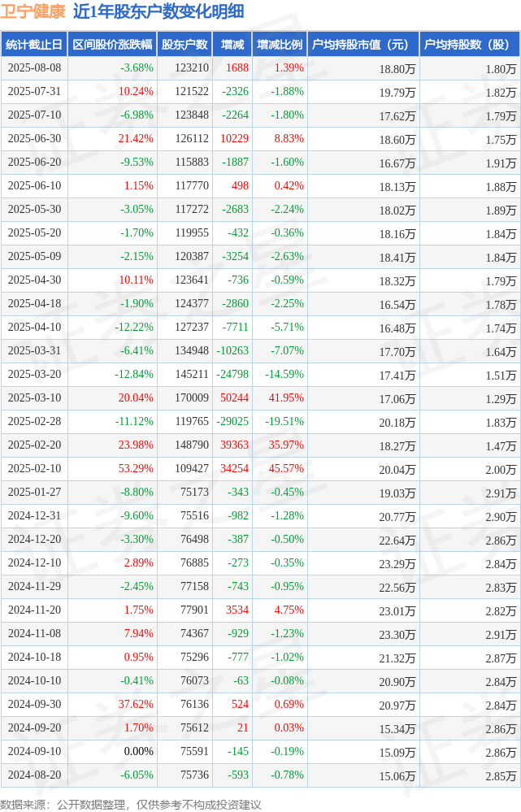Click the change ratio 41.95%
This screenshot has width=521, height=812.
click(286, 397)
